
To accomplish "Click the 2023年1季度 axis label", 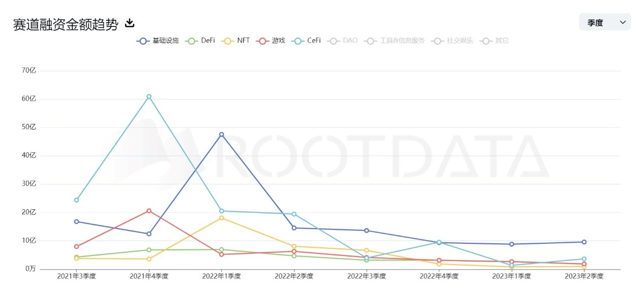I will [x=512, y=276].
